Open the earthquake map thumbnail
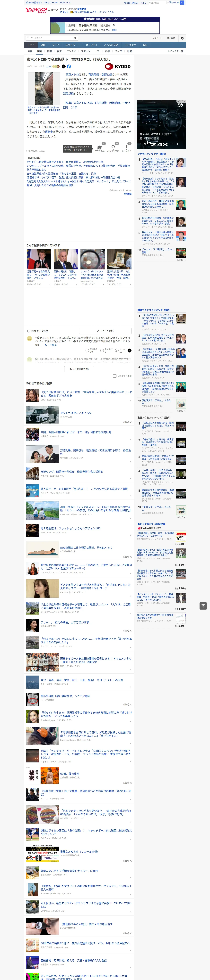The image size is (210, 980). 58,27
